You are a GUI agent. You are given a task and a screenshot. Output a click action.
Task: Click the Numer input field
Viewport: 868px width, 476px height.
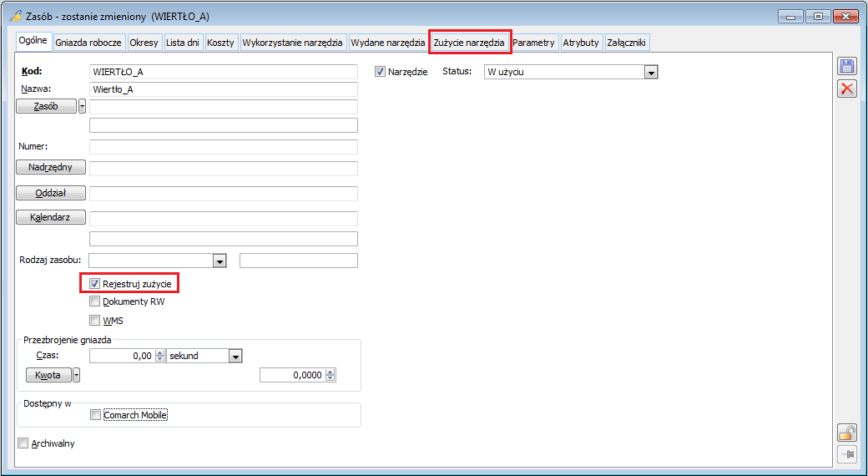coord(223,147)
